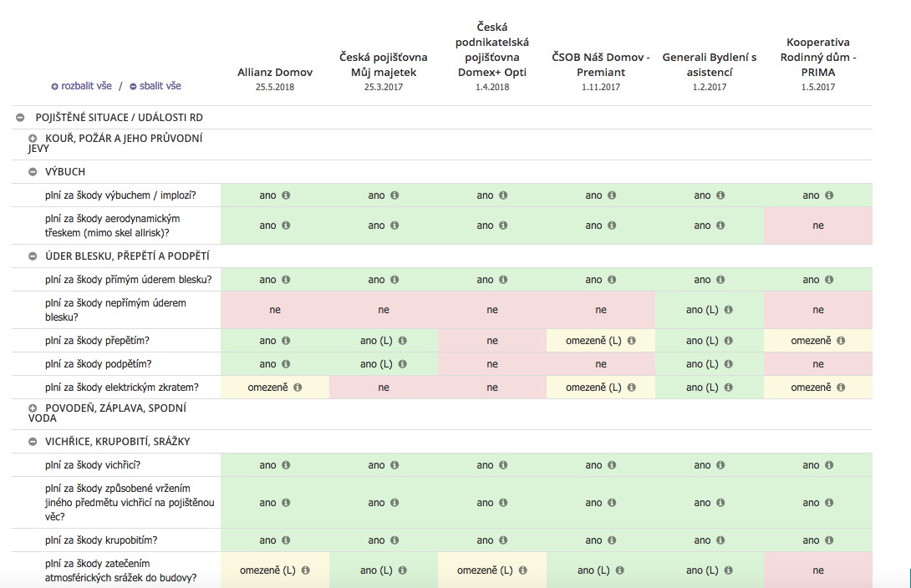Open info icon for Generali in 'škody krupobitím' row
This screenshot has height=588, width=911.
click(x=720, y=540)
